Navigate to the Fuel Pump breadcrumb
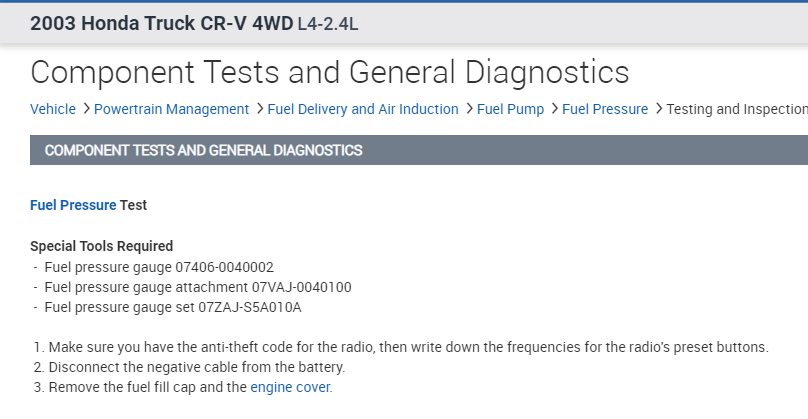This screenshot has height=419, width=808. pos(510,109)
